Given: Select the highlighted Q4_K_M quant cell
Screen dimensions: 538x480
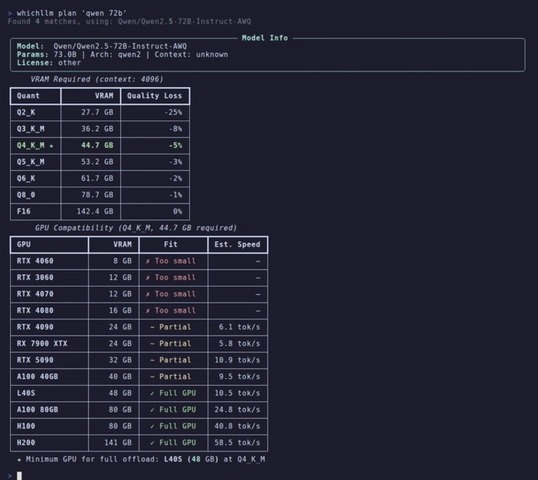Looking at the screenshot, I should point(35,145).
